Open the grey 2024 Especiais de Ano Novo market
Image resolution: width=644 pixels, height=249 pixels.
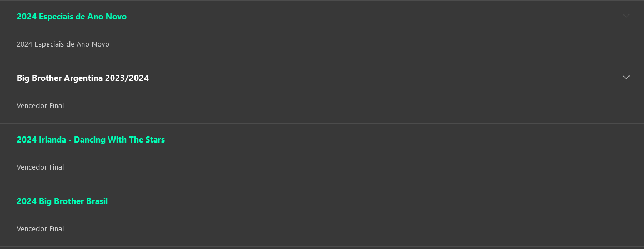point(63,44)
